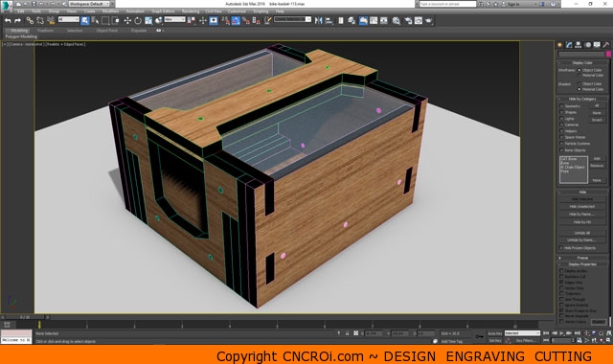This screenshot has width=613, height=364.
Task: Activate Select and Move tool
Action: [127, 21]
